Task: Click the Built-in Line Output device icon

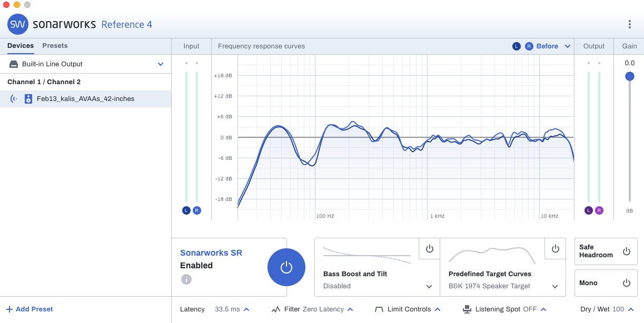Action: point(14,64)
